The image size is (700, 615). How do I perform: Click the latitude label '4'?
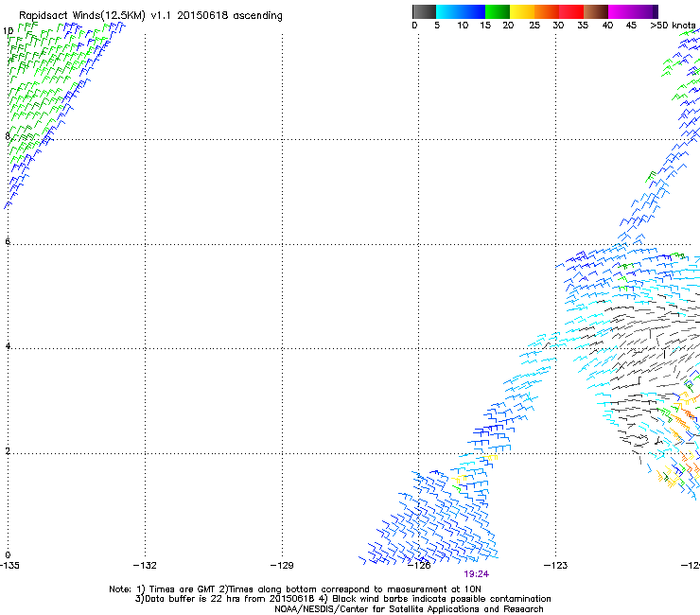8,346
